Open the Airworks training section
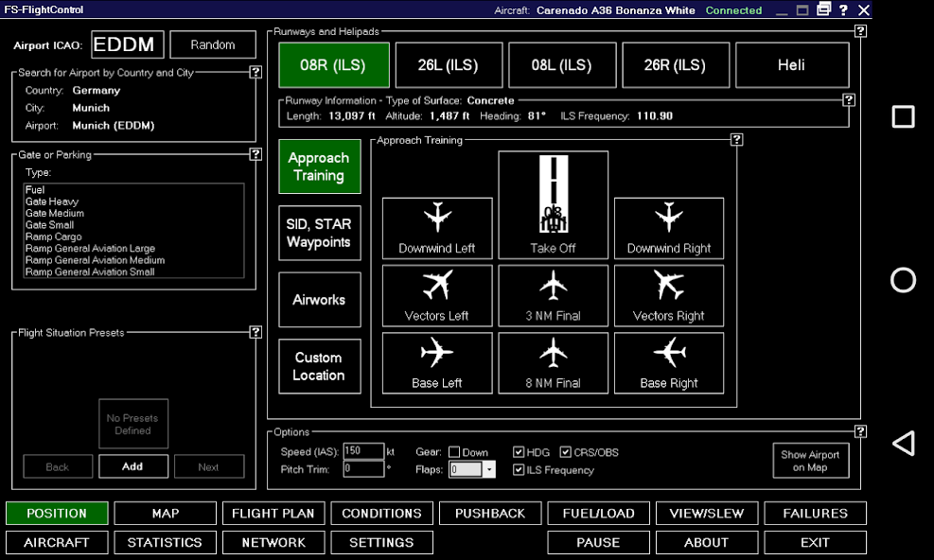 [x=319, y=300]
